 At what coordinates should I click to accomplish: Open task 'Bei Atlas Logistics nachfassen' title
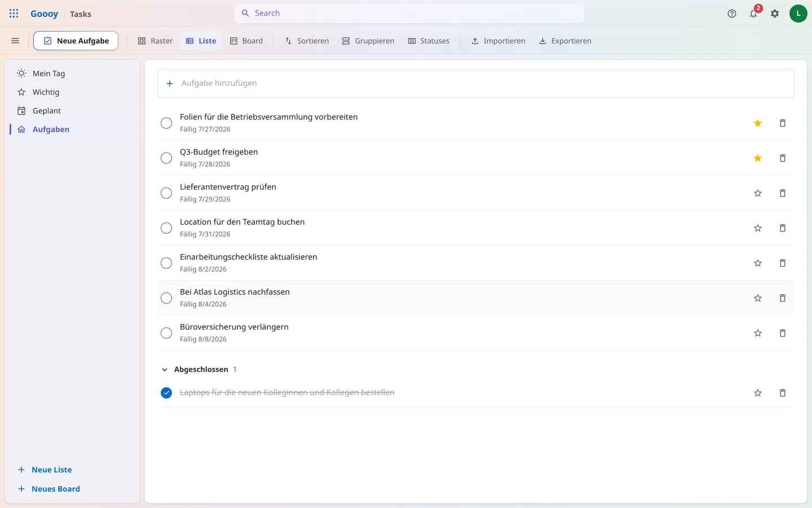(235, 292)
